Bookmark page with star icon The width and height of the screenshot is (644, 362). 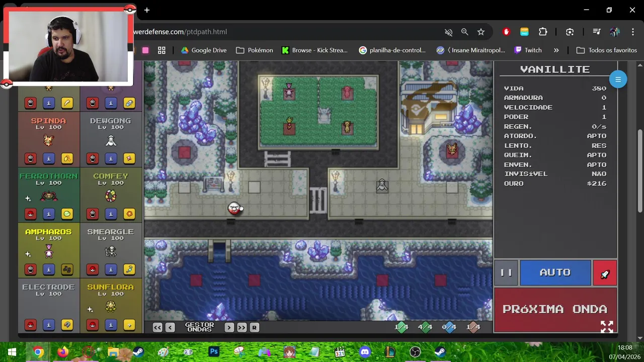click(x=481, y=32)
